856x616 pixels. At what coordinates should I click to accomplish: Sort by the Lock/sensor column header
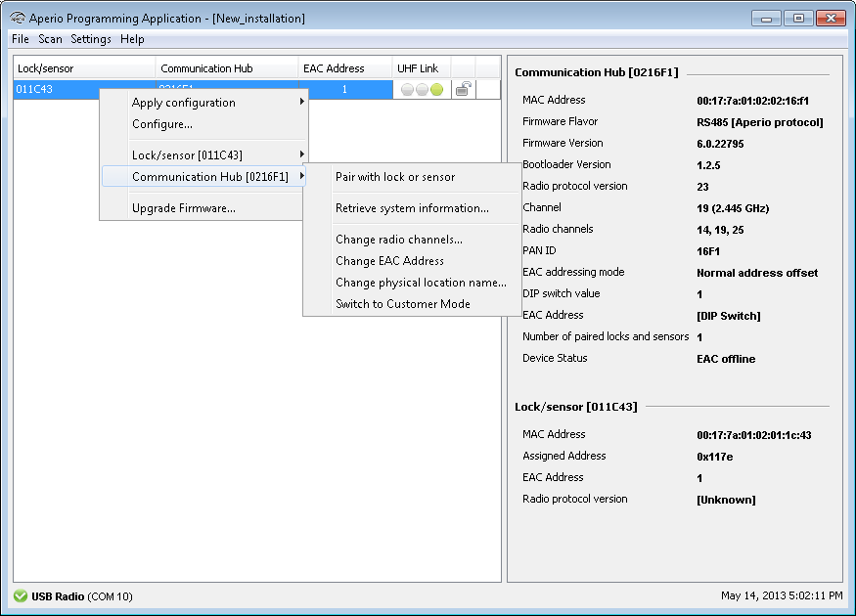pos(84,68)
